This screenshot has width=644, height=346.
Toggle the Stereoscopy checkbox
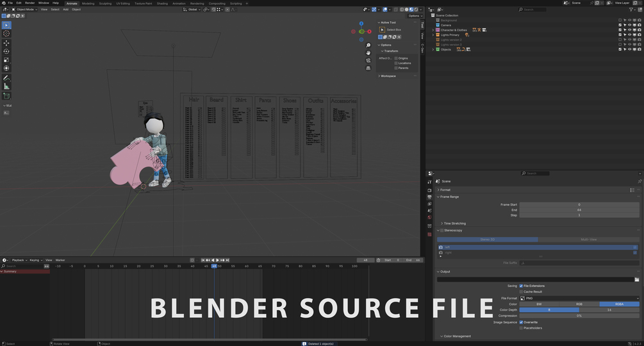point(442,230)
